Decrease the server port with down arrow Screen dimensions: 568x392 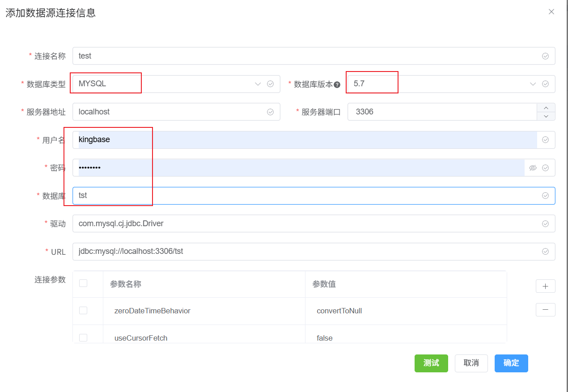(x=546, y=116)
